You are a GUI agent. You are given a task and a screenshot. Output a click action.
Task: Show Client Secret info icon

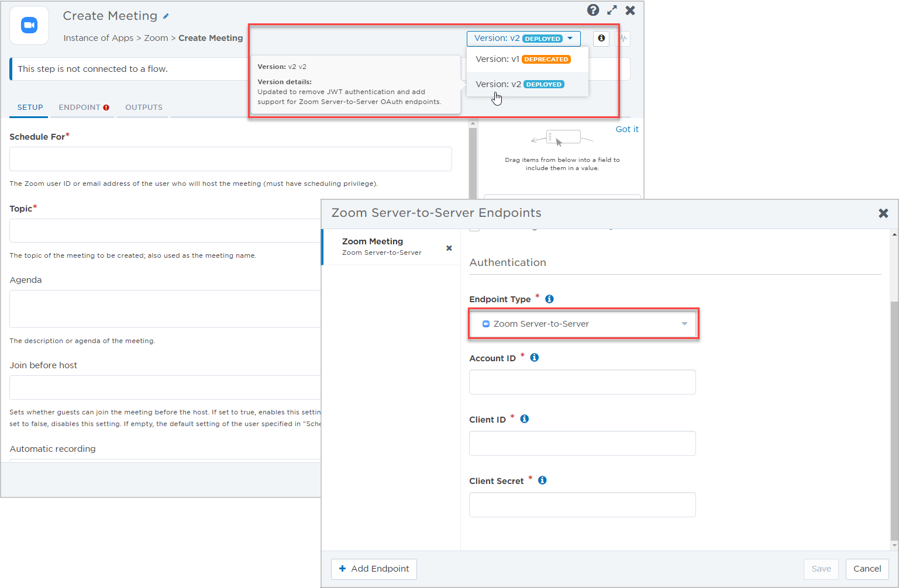542,480
